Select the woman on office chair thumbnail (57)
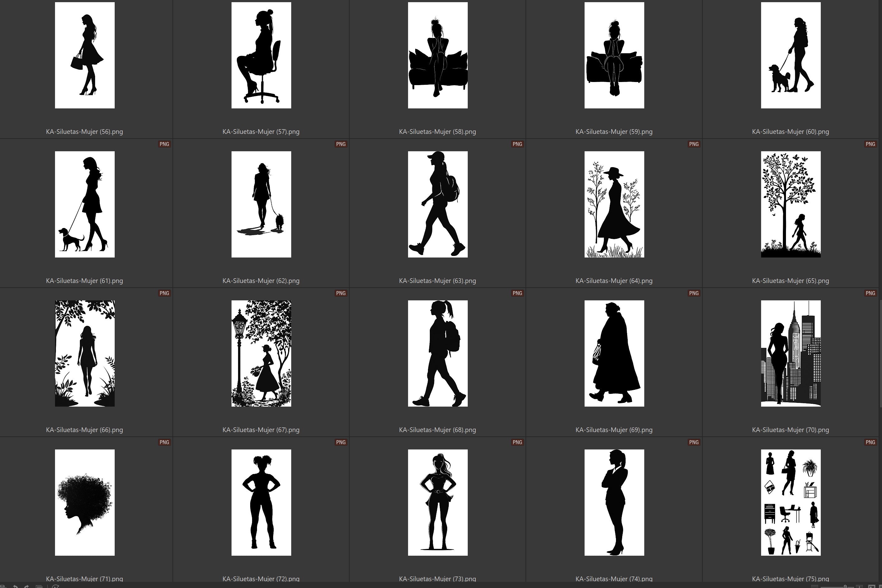 [261, 56]
